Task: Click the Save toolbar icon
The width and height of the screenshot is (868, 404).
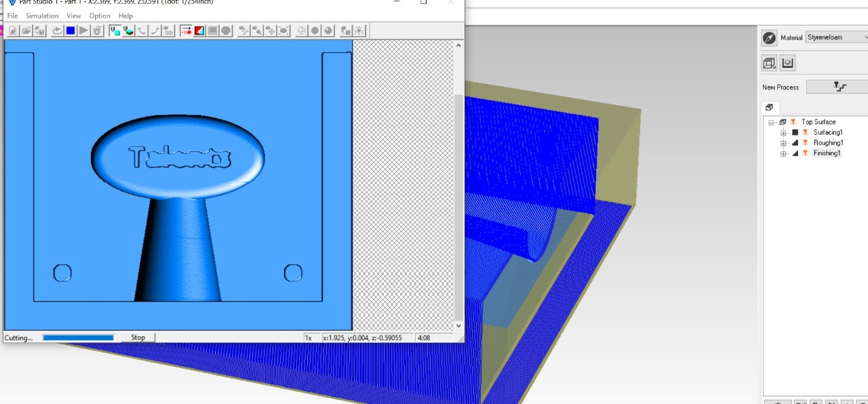Action: (x=39, y=31)
